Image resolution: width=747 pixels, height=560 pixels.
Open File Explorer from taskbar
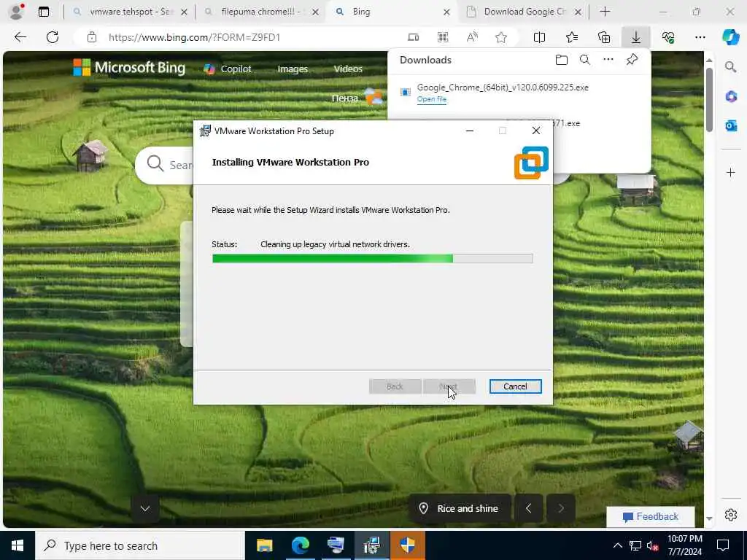tap(264, 545)
